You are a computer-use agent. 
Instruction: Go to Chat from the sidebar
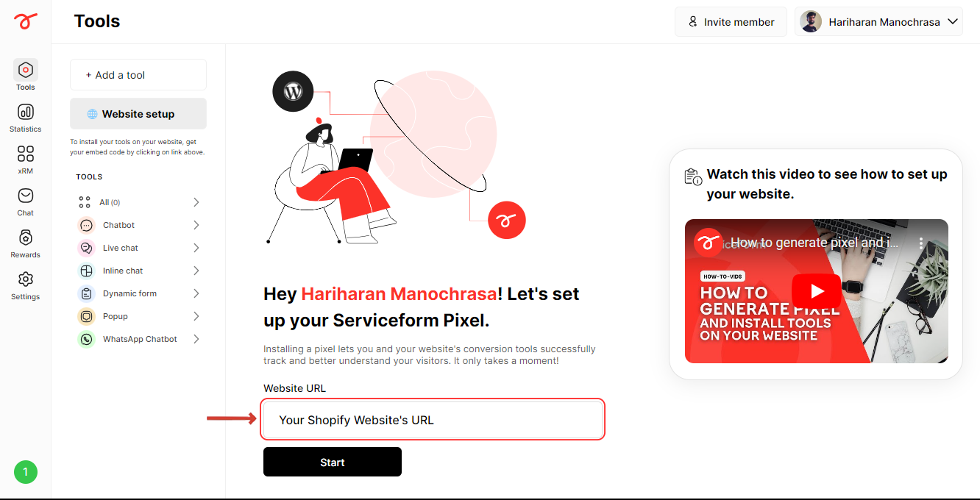25,201
